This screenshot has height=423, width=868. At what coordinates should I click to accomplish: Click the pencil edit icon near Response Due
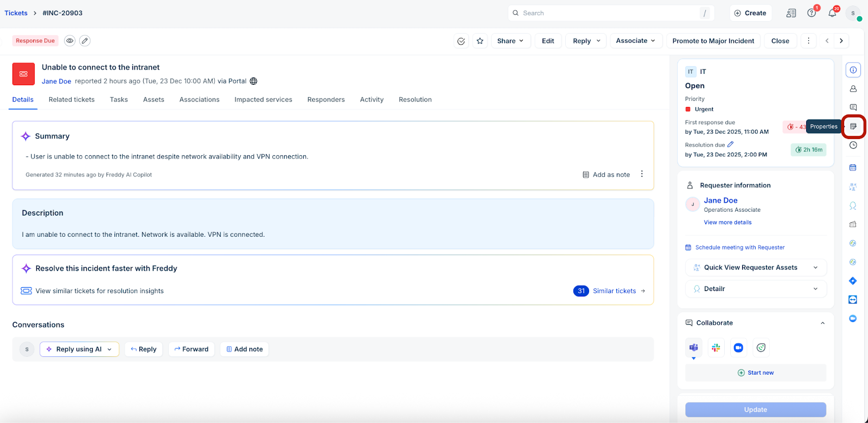tap(85, 41)
